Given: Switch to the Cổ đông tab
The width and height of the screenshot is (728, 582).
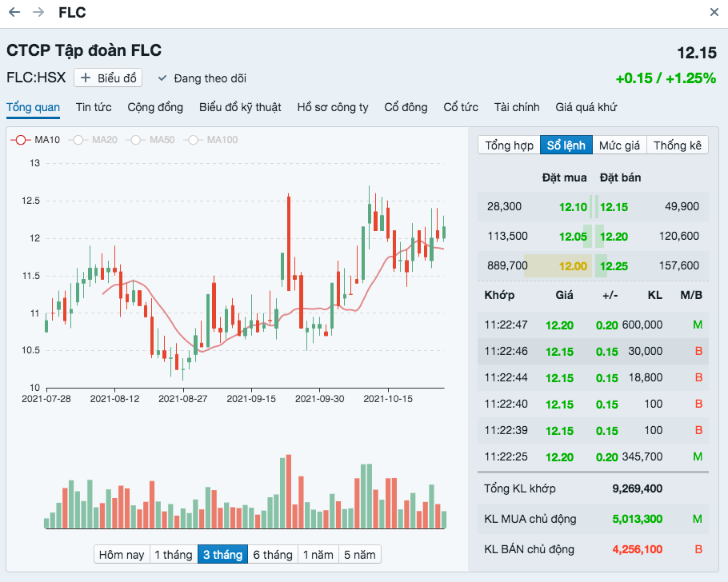Looking at the screenshot, I should [x=406, y=107].
